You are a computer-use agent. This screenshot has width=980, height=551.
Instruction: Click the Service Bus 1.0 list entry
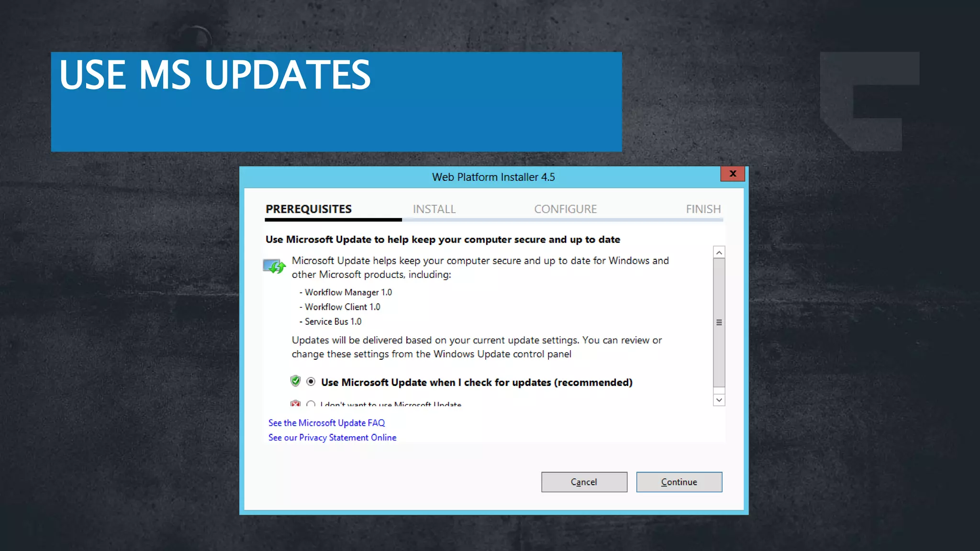(x=333, y=322)
